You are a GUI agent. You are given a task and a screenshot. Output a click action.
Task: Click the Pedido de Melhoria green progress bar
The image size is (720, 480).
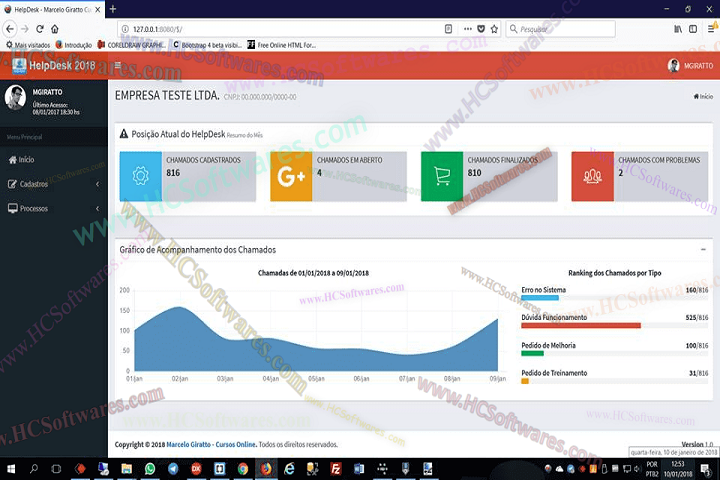pos(532,353)
